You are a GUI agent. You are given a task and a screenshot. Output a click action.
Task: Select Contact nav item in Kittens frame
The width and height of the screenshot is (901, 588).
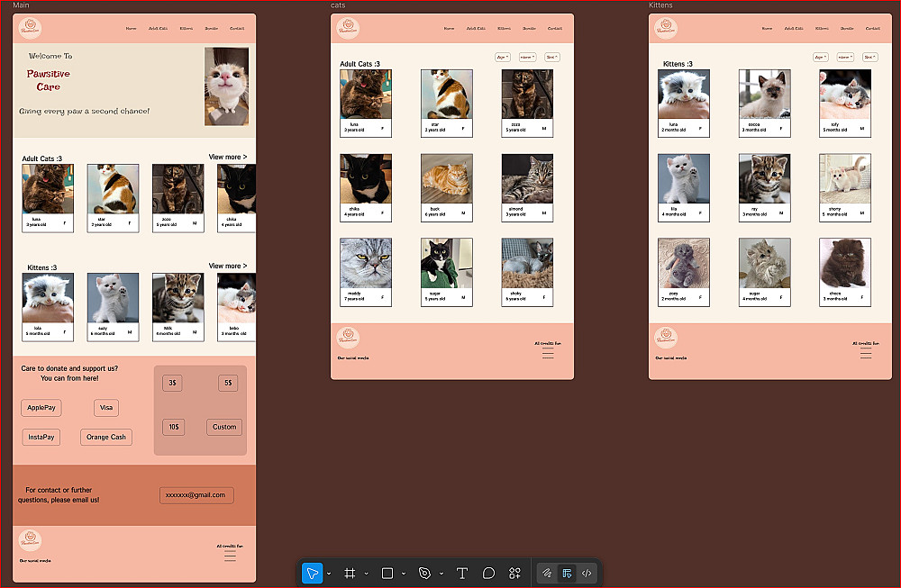tap(873, 28)
